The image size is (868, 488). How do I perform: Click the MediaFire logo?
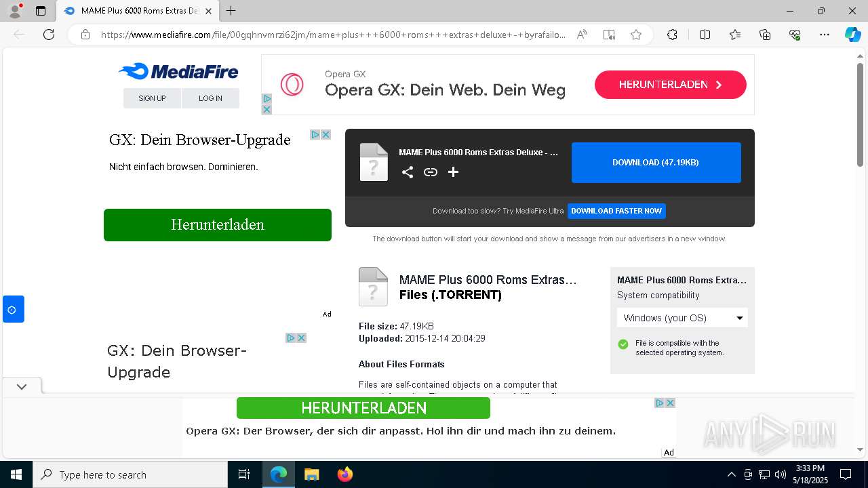pos(178,71)
